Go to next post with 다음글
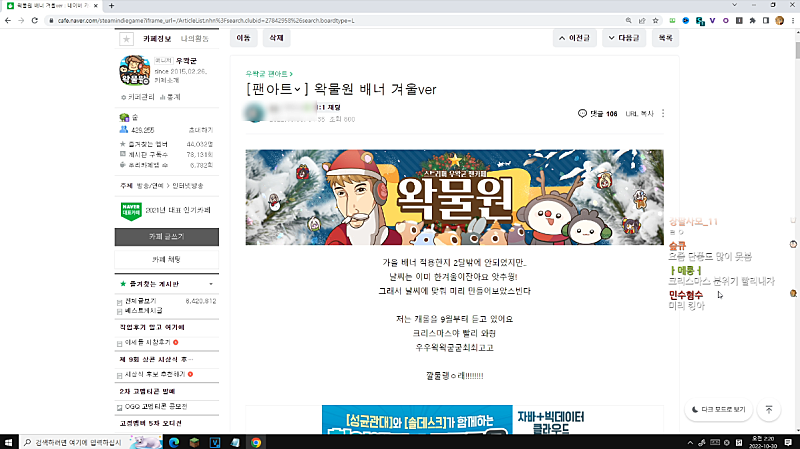800x449 pixels. coord(623,38)
